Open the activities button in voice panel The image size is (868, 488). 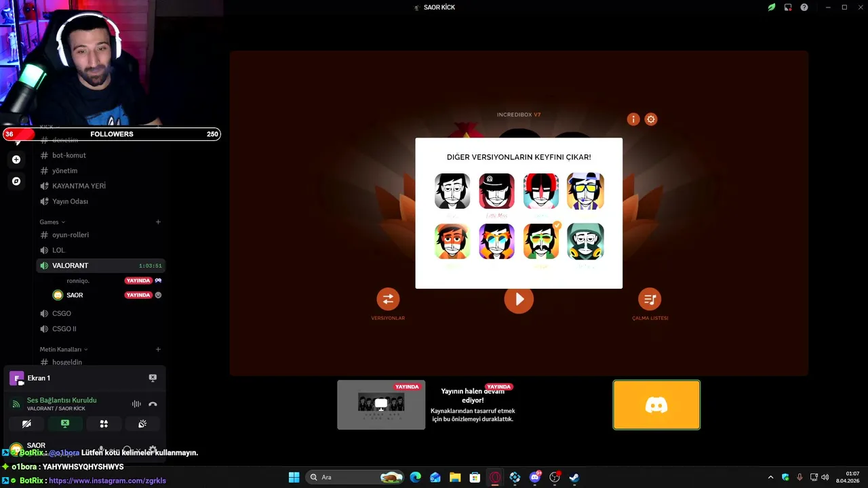pos(104,424)
